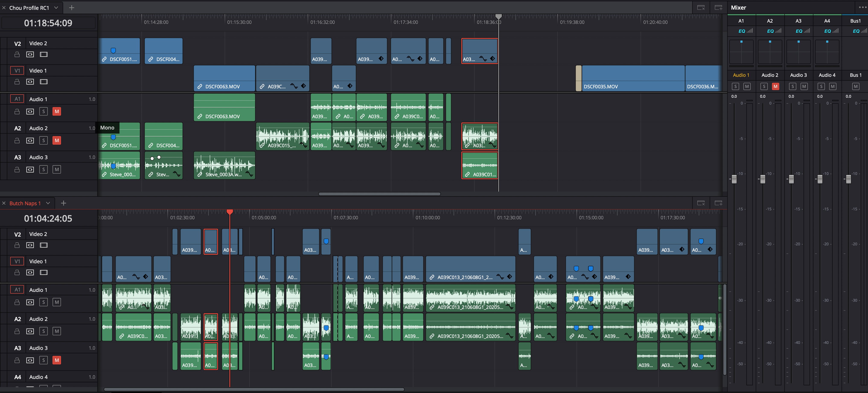Lock Audio 2 track in Butch Naps timeline

click(x=17, y=331)
